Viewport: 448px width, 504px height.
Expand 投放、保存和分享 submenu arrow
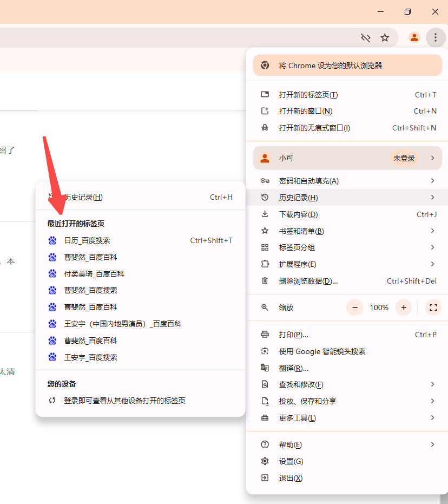433,401
